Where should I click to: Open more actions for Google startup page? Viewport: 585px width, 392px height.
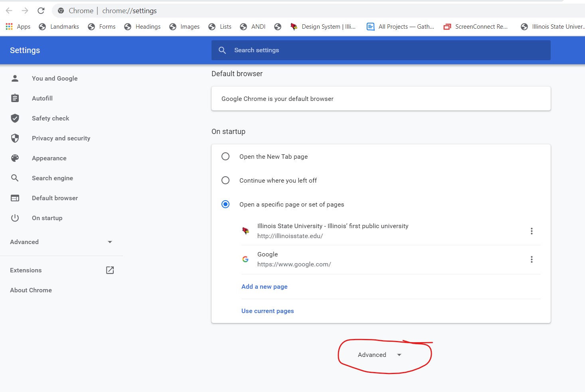532,259
